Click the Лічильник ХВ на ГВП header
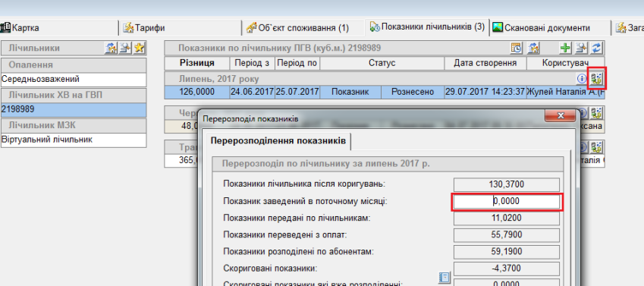This screenshot has height=286, width=644. [x=74, y=96]
